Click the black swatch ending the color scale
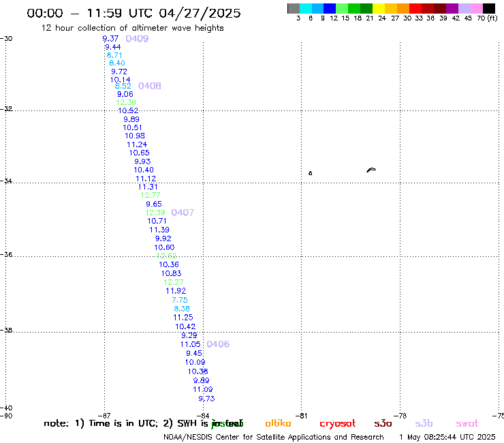The height and width of the screenshot is (443, 504). (489, 8)
